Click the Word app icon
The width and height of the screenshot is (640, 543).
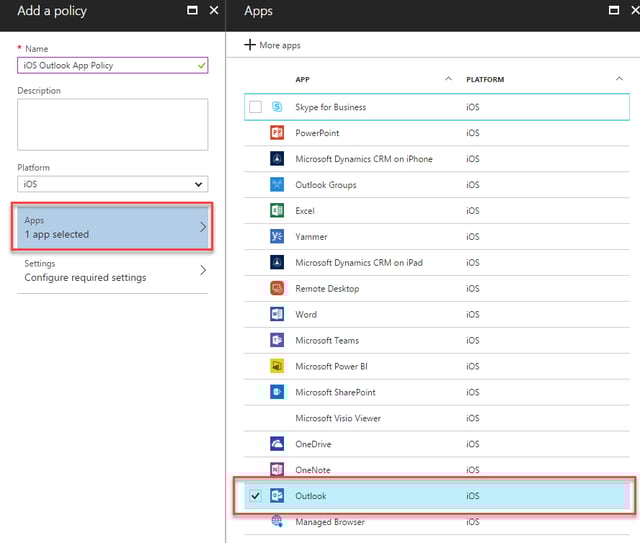pos(277,314)
